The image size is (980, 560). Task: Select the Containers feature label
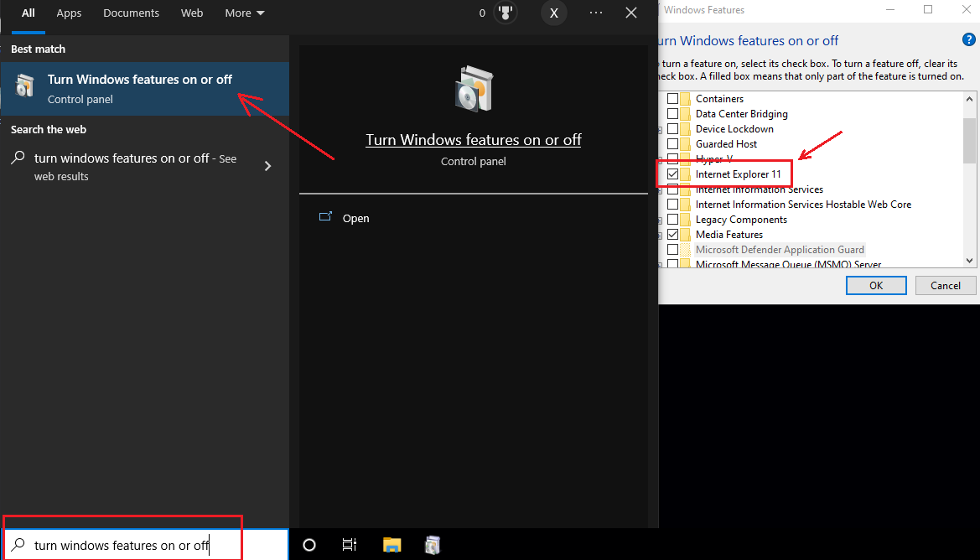pos(719,99)
